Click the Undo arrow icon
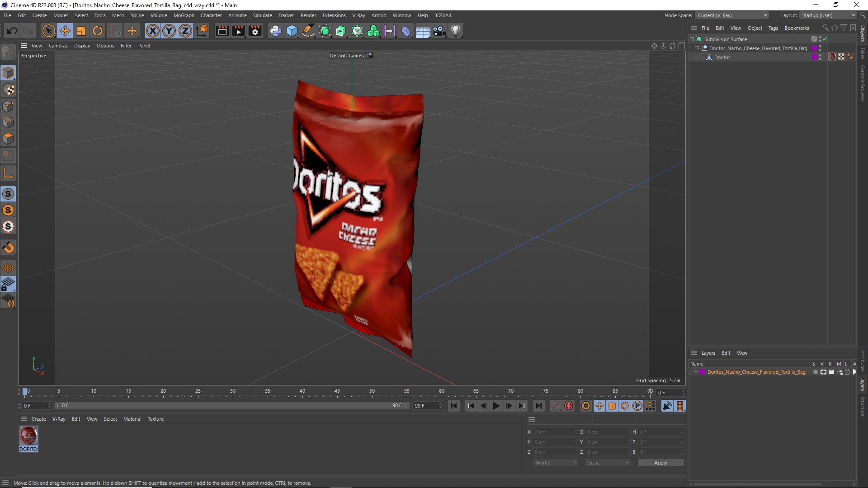Image resolution: width=868 pixels, height=488 pixels. pyautogui.click(x=12, y=31)
